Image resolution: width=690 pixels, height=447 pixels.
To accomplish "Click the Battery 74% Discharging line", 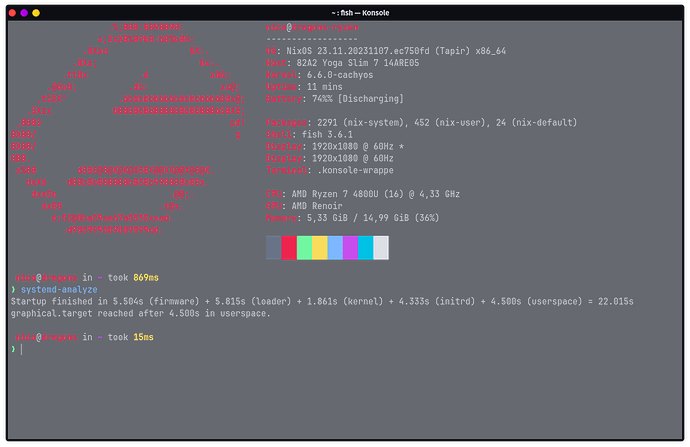I will (x=334, y=98).
